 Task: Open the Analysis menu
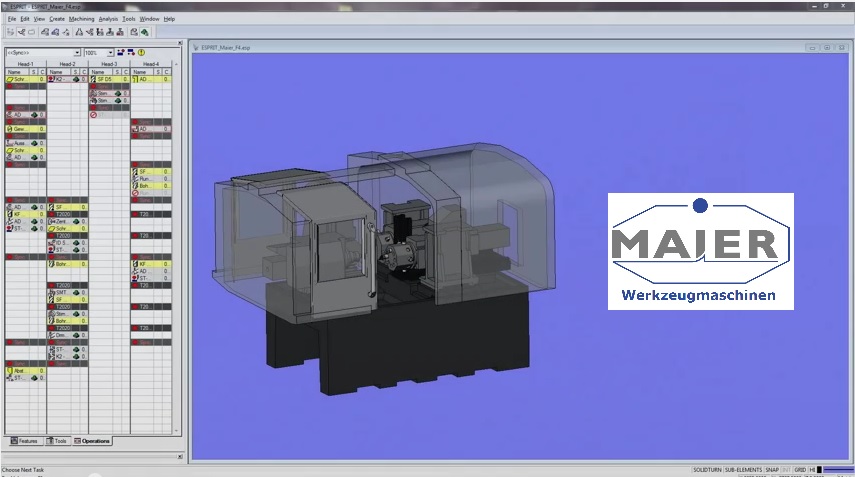tap(108, 19)
